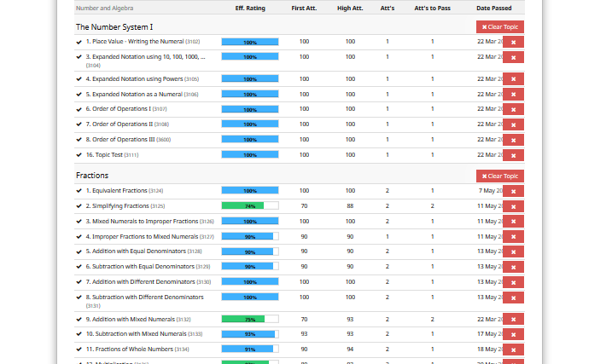Remove the Topic Test row result

click(x=513, y=155)
